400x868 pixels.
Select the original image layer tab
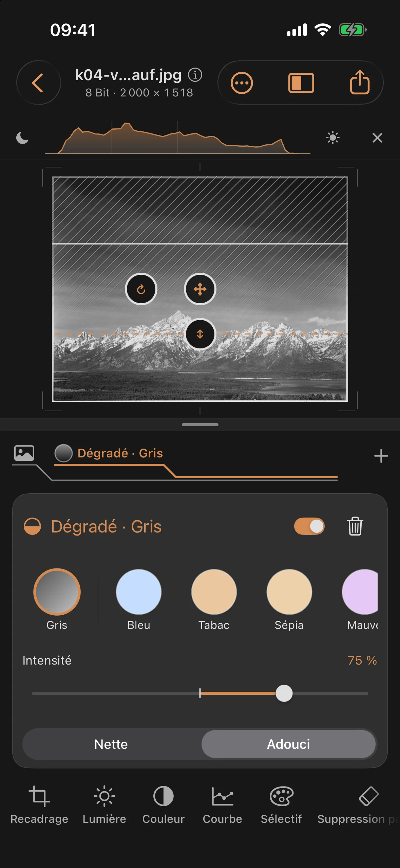tap(24, 453)
